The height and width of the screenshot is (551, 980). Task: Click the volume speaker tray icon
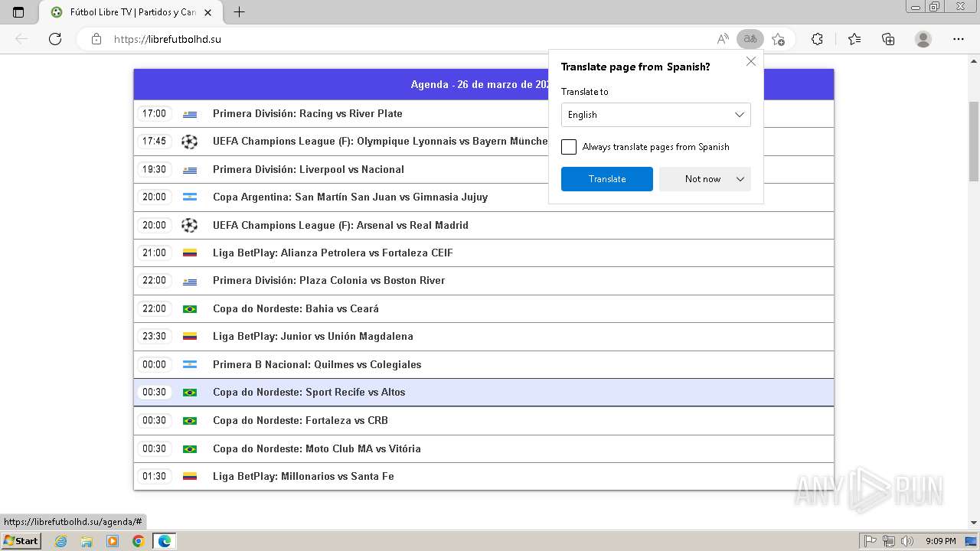coord(907,541)
